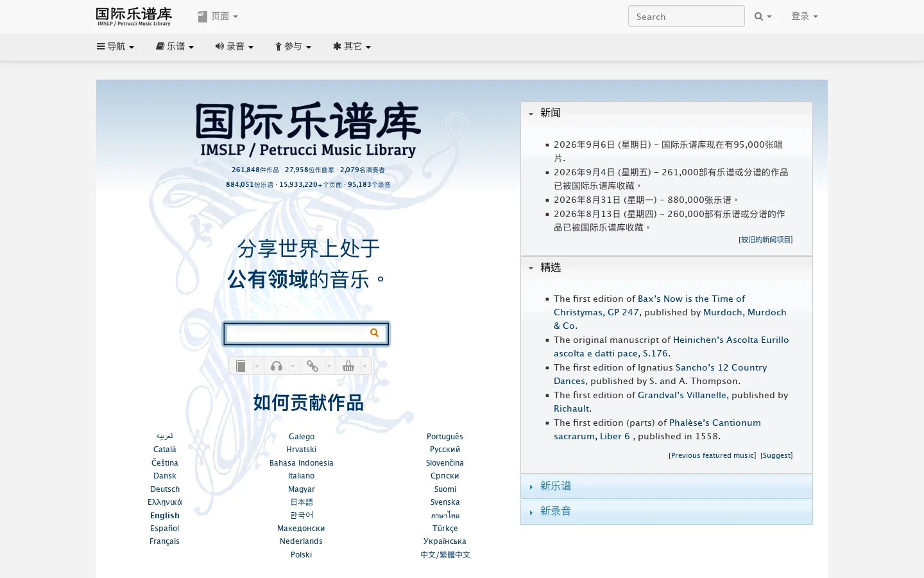Click the book scores icon button
The width and height of the screenshot is (924, 578).
[241, 366]
